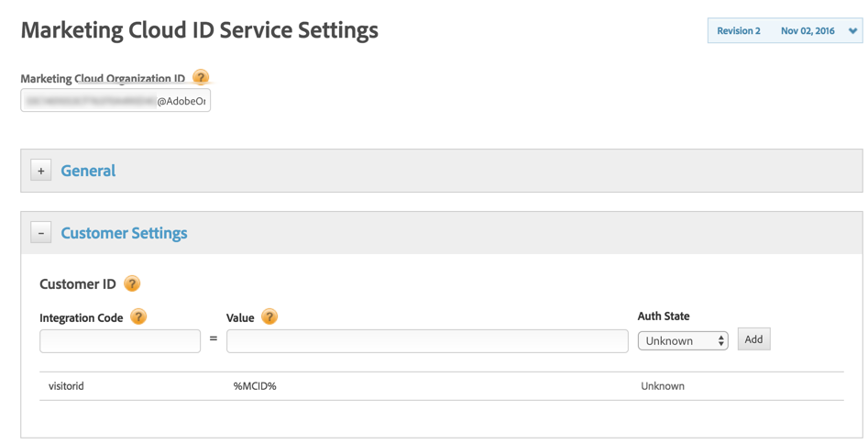Select the visitorid integration code row
The height and width of the screenshot is (444, 868).
click(x=66, y=386)
